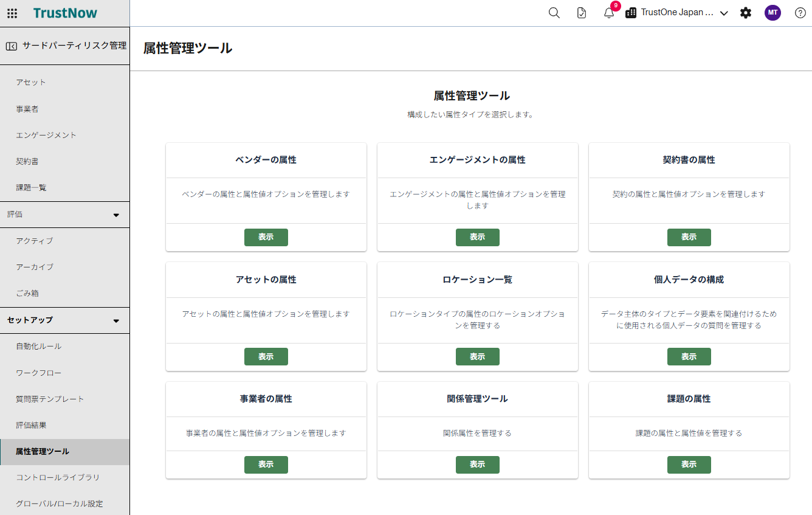Click 表示 on the 関係管理ツール card
Screen dimensions: 812x515
pyautogui.click(x=478, y=465)
